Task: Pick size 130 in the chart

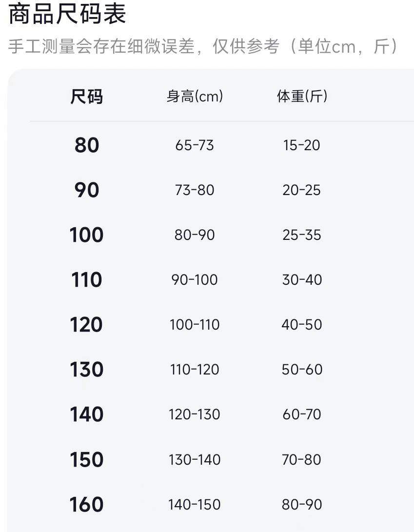Action: [87, 370]
